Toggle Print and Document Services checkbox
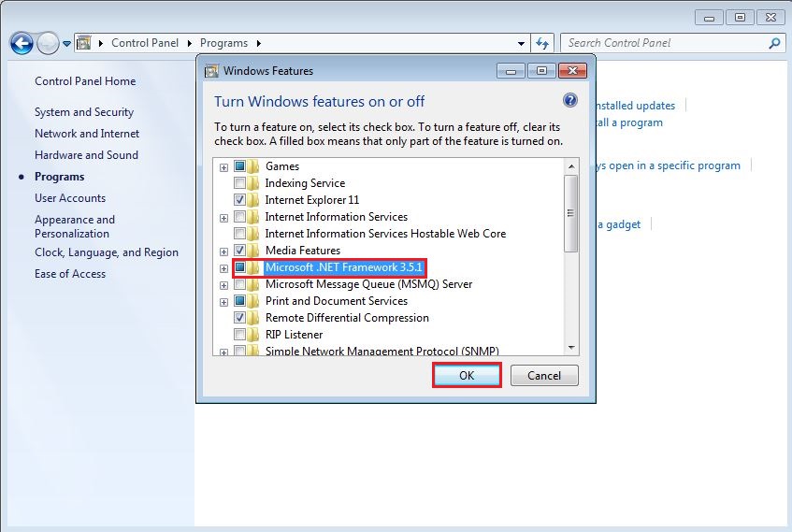 point(240,301)
